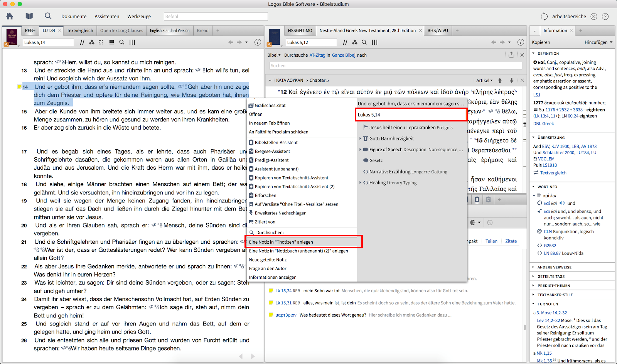Show resource information icon in LUT84 panel
Image resolution: width=617 pixels, height=364 pixels.
pos(258,42)
